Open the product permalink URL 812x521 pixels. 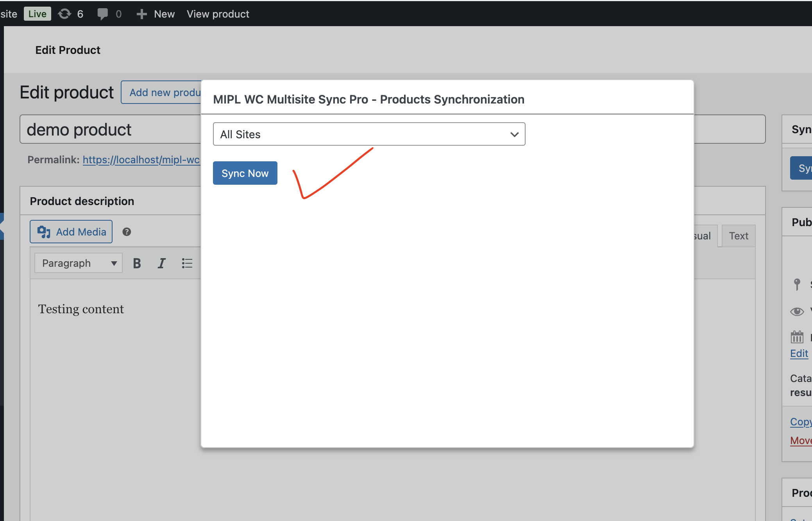(x=141, y=160)
